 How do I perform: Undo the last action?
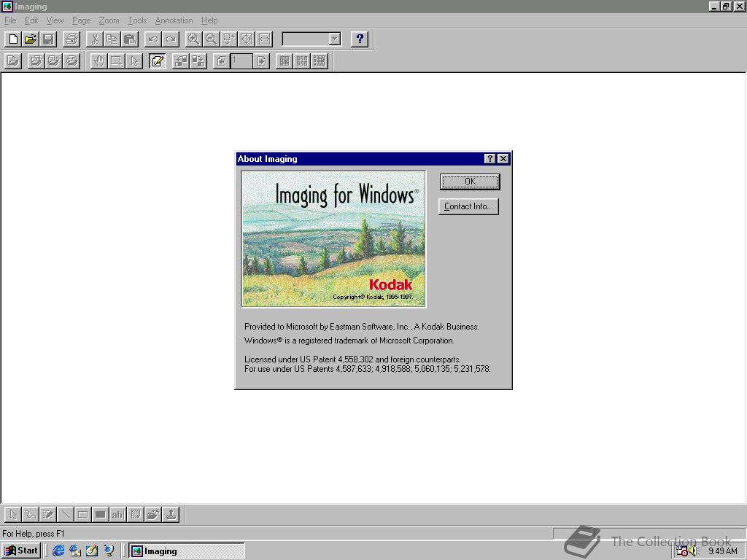point(153,39)
